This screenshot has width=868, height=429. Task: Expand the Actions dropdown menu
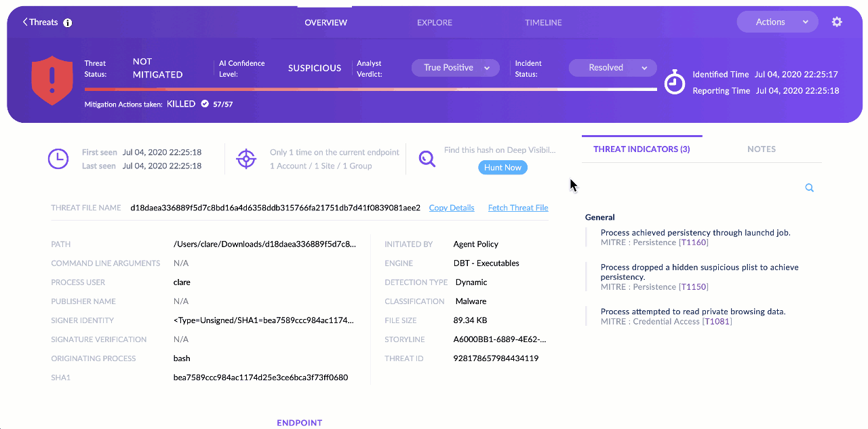coord(777,22)
